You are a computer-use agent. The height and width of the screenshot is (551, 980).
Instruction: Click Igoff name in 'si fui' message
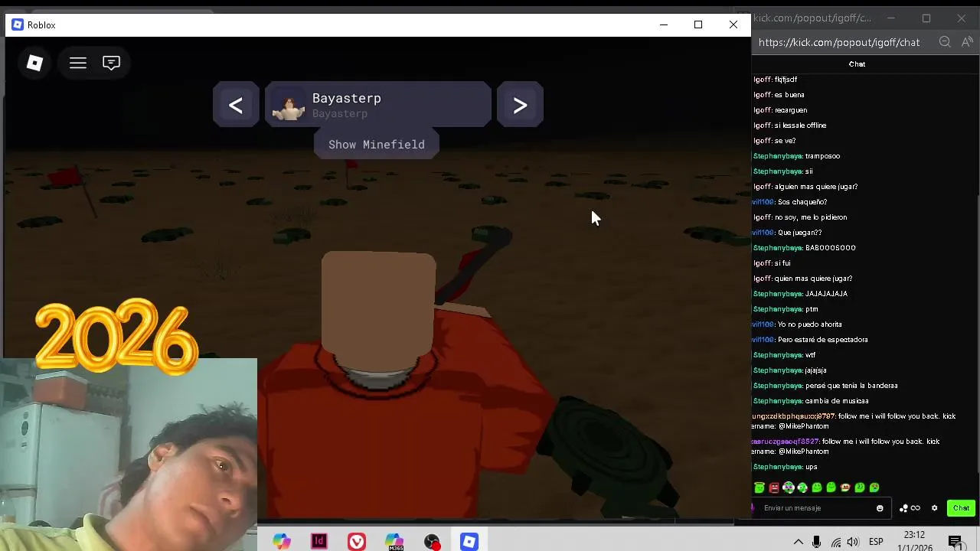tap(763, 263)
